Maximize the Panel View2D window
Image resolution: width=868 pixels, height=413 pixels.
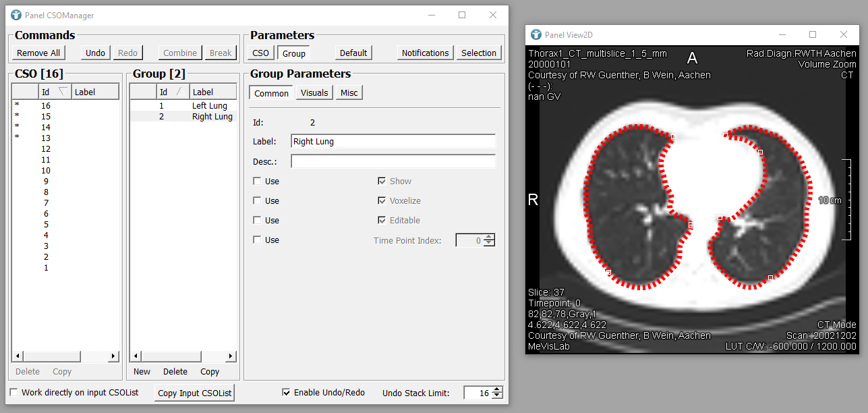coord(813,34)
